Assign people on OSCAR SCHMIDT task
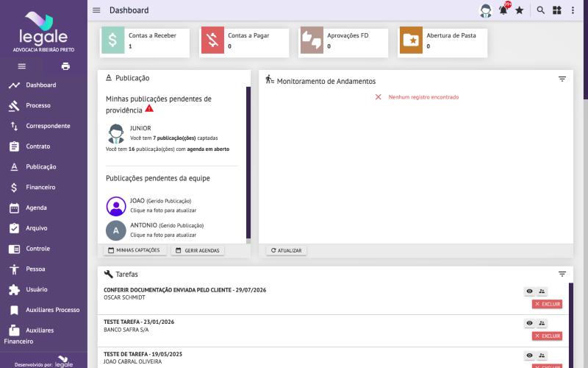 click(542, 291)
